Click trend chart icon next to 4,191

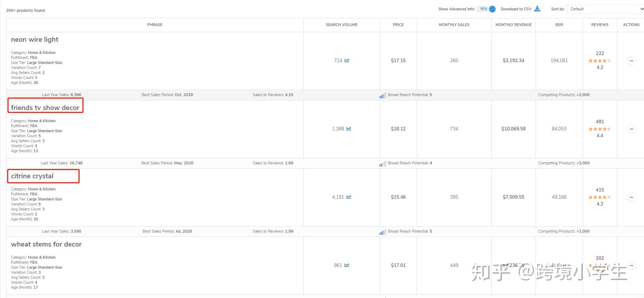(349, 197)
